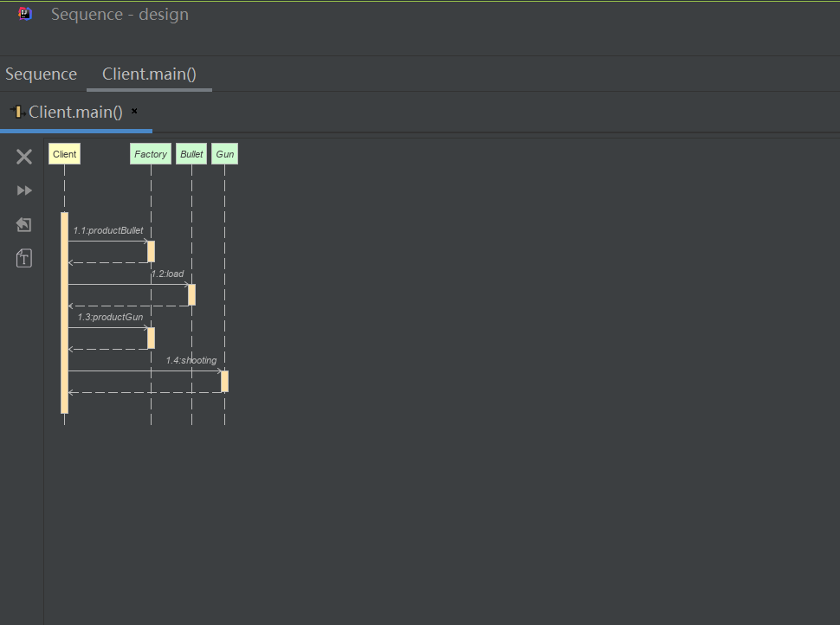Viewport: 840px width, 625px height.
Task: Select the Bullet participant box
Action: tap(191, 154)
